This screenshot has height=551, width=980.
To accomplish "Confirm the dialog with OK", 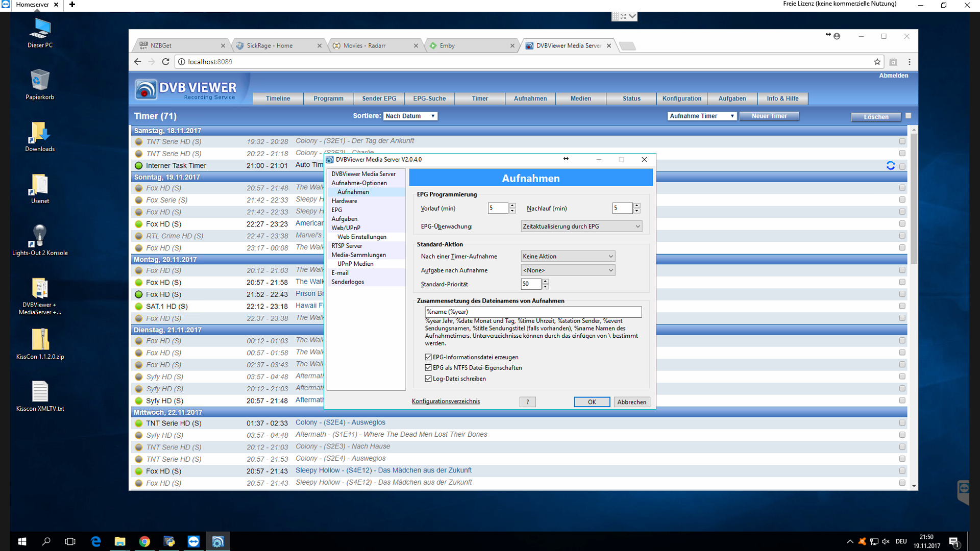I will (x=592, y=402).
